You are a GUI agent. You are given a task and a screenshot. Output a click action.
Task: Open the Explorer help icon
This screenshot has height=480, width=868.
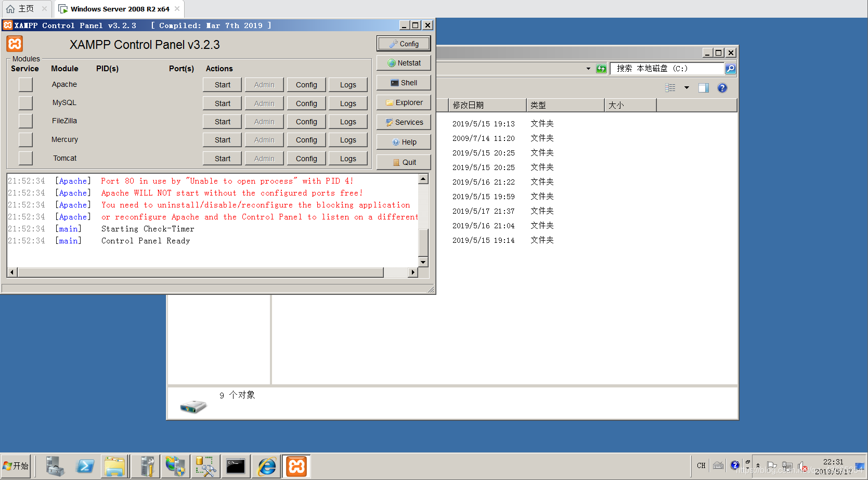722,88
